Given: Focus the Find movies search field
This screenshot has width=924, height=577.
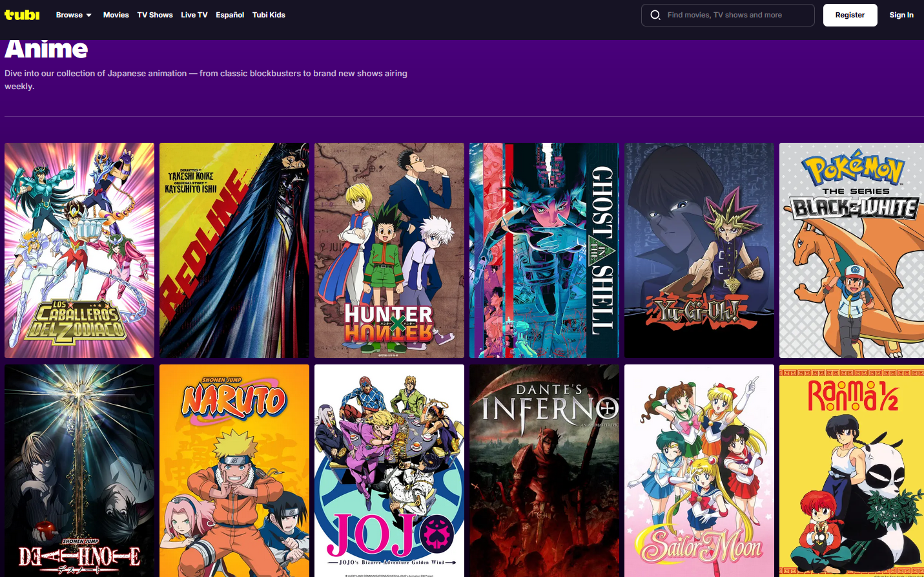Looking at the screenshot, I should (x=728, y=15).
